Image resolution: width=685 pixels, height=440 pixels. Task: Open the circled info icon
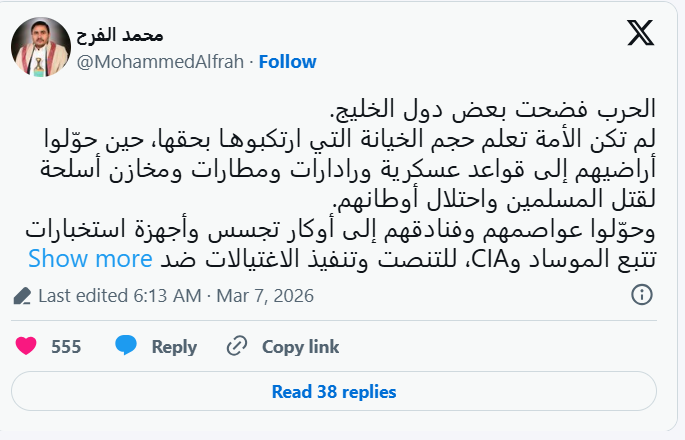click(x=642, y=295)
